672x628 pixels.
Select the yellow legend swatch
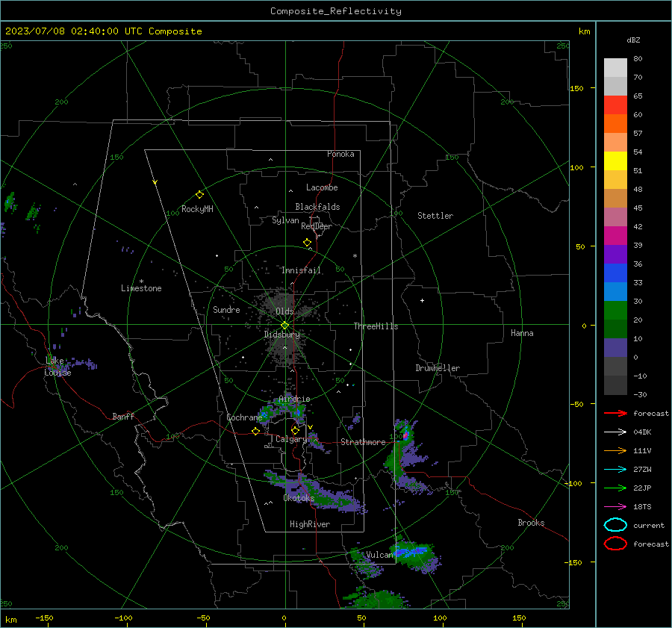click(x=615, y=161)
